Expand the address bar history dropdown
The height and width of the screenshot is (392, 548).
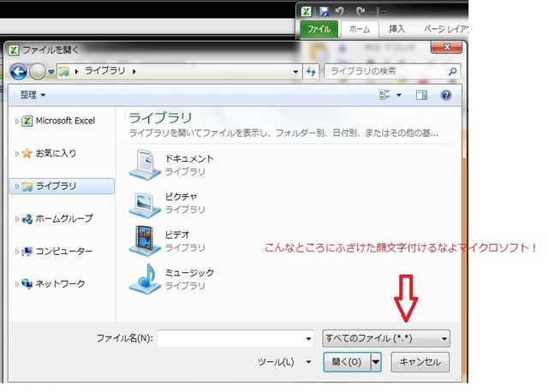295,72
